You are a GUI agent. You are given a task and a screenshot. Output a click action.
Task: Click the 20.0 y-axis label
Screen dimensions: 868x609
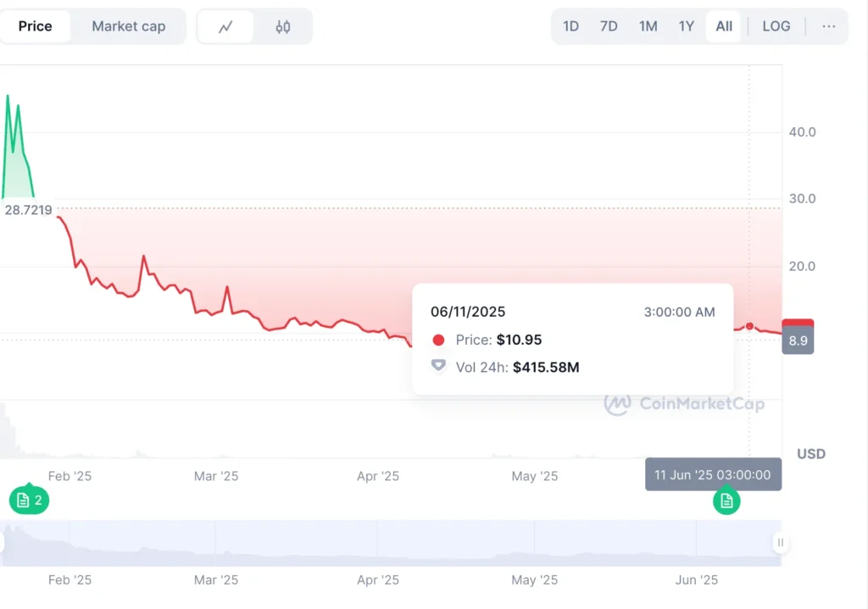click(802, 266)
